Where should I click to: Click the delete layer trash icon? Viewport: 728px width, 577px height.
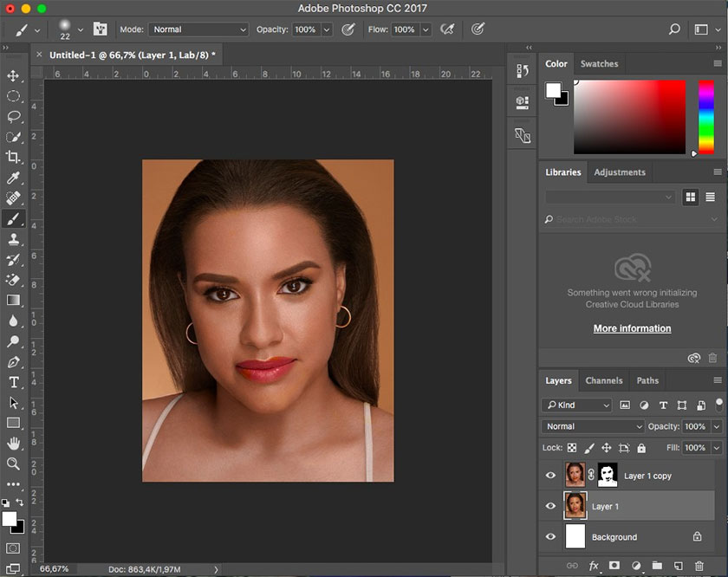(x=699, y=566)
